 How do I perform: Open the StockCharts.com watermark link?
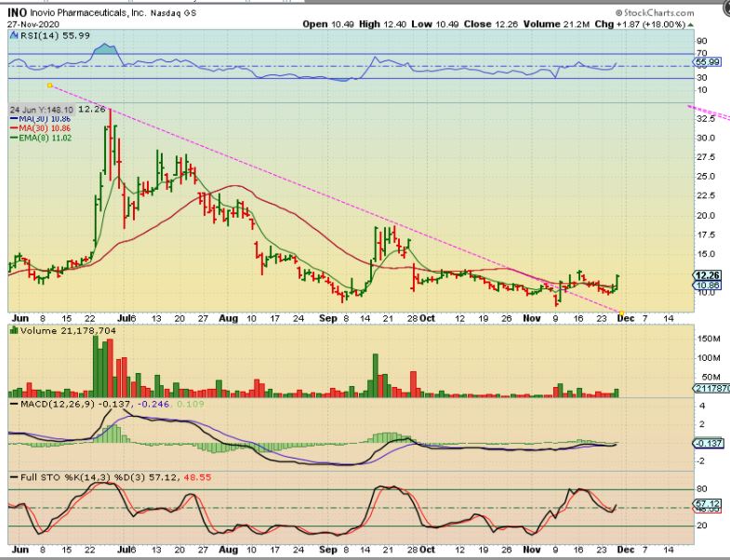(x=655, y=13)
